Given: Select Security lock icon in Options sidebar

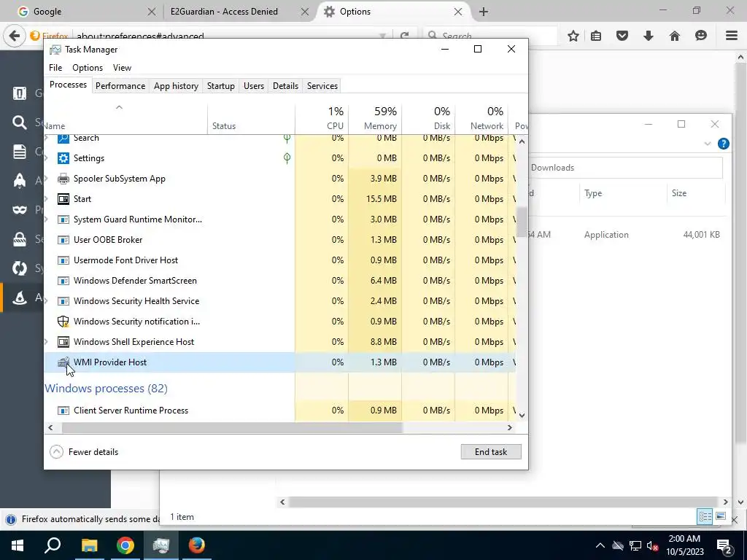Looking at the screenshot, I should coord(20,239).
